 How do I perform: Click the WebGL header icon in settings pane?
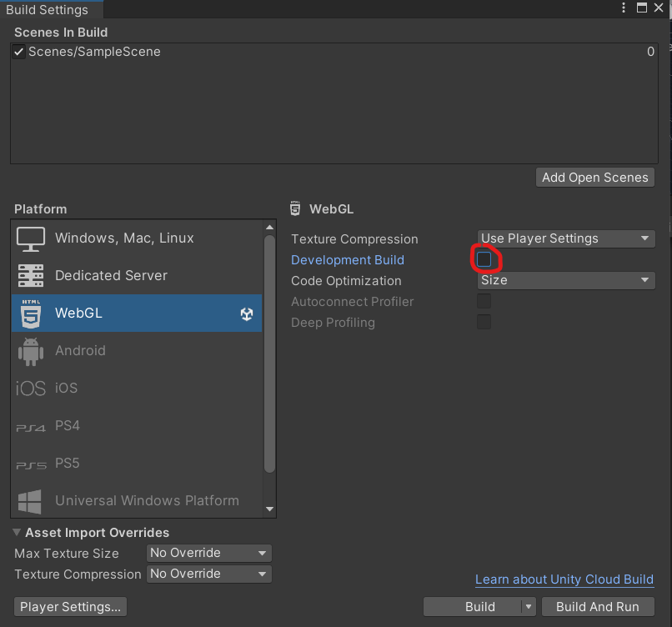(295, 208)
